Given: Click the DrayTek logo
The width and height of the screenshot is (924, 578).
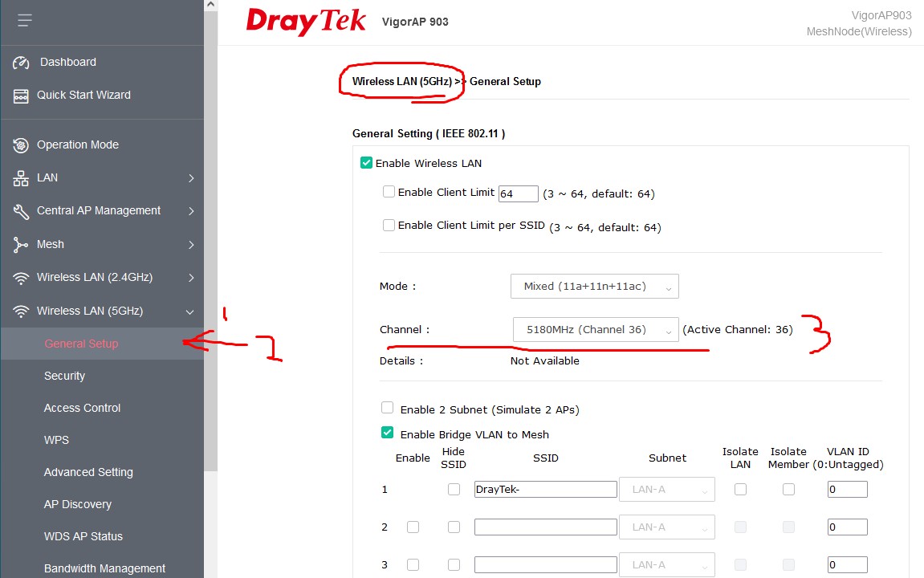Looking at the screenshot, I should 306,22.
